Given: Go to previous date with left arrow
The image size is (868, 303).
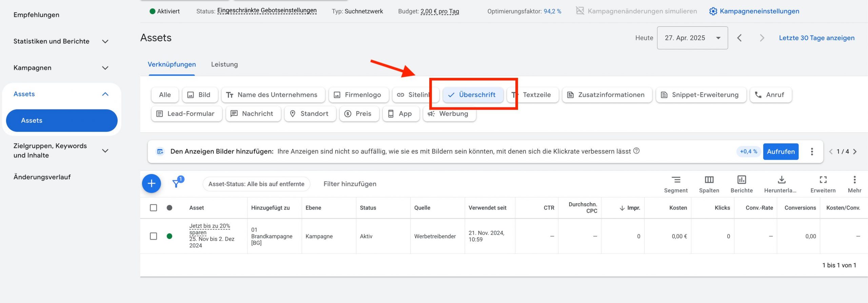Looking at the screenshot, I should click(x=739, y=38).
